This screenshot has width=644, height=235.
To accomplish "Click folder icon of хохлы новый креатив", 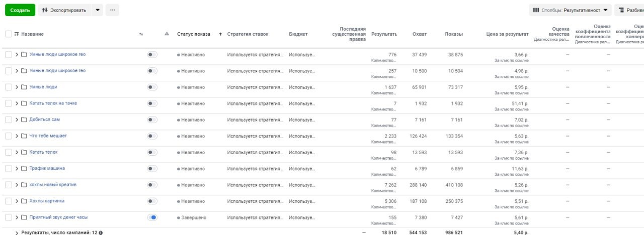I will 24,185.
